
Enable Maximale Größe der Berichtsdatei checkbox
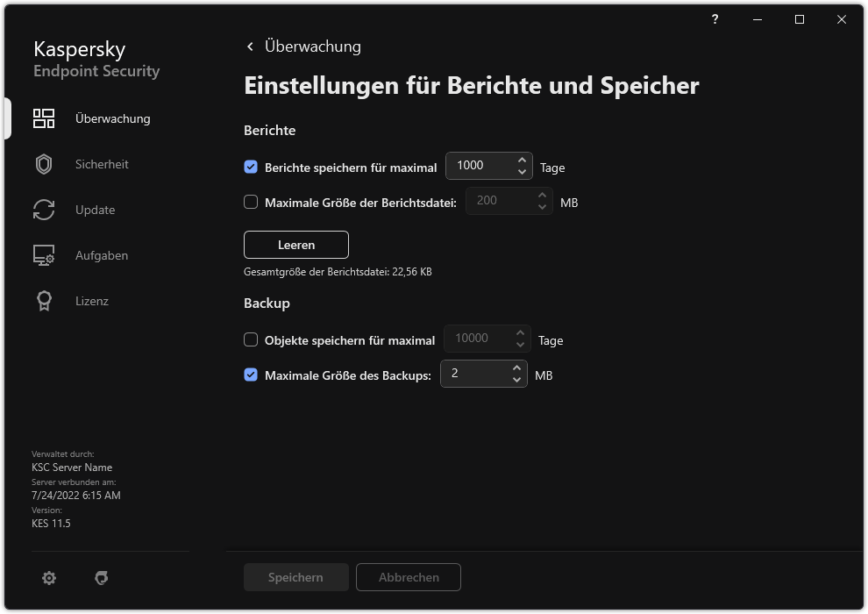tap(250, 202)
